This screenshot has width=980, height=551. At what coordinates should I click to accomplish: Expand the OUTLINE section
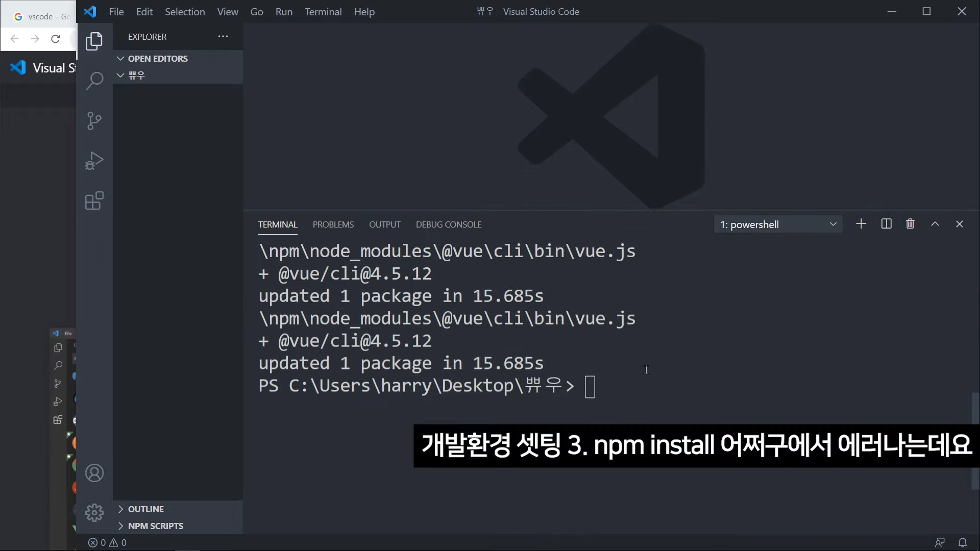(x=146, y=509)
